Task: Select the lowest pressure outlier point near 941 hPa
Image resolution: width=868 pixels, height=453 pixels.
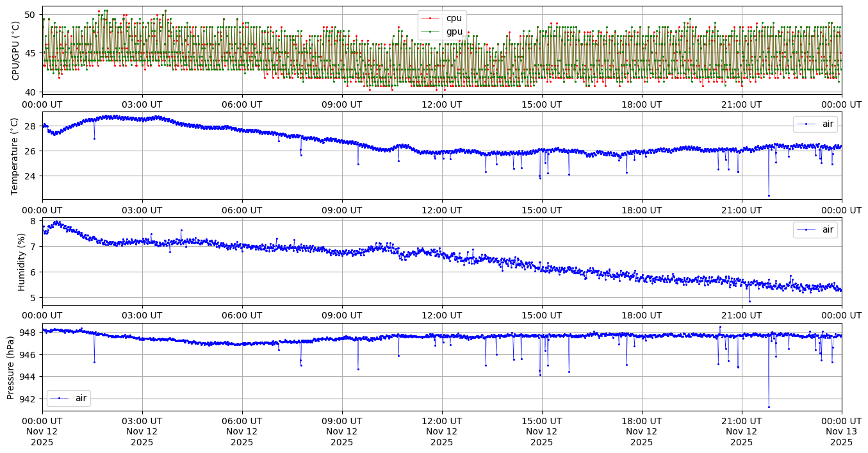Action: 769,407
